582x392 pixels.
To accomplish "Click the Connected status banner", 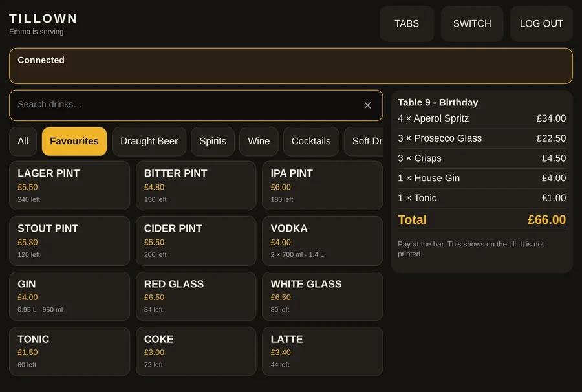I will (x=291, y=66).
